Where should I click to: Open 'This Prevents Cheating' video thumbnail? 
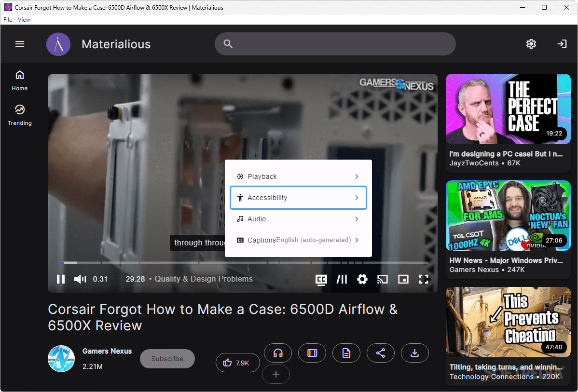click(x=508, y=322)
